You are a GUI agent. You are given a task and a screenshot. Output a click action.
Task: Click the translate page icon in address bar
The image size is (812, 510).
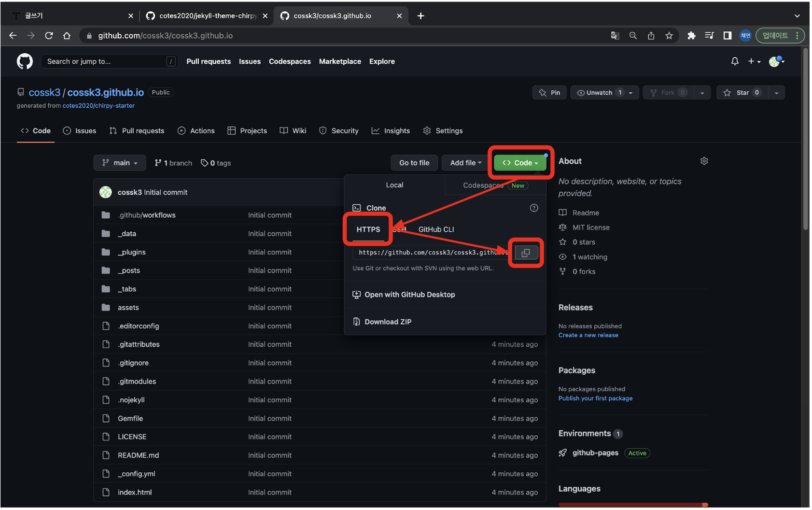[x=615, y=35]
